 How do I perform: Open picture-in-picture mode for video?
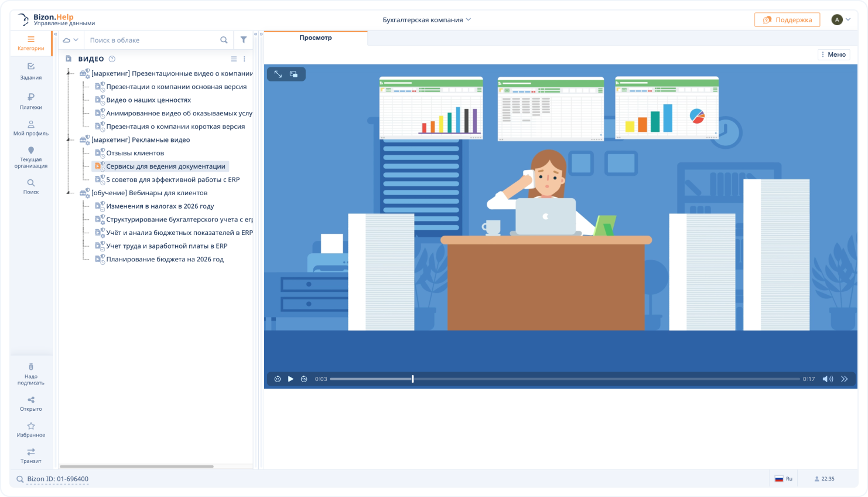click(294, 74)
